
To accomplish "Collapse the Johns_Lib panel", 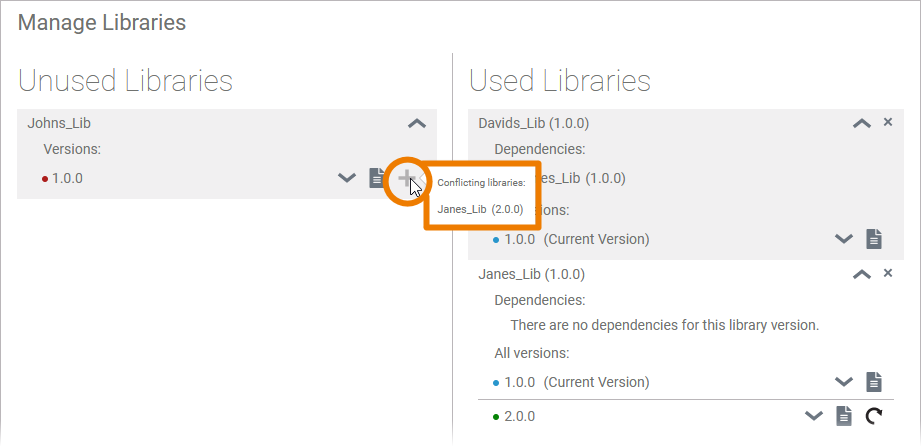I will coord(417,123).
